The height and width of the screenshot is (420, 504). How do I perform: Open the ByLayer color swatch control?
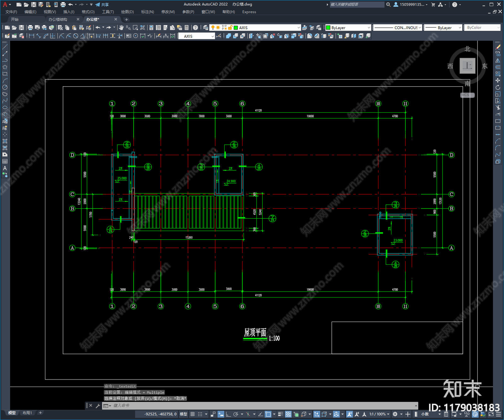(x=348, y=28)
